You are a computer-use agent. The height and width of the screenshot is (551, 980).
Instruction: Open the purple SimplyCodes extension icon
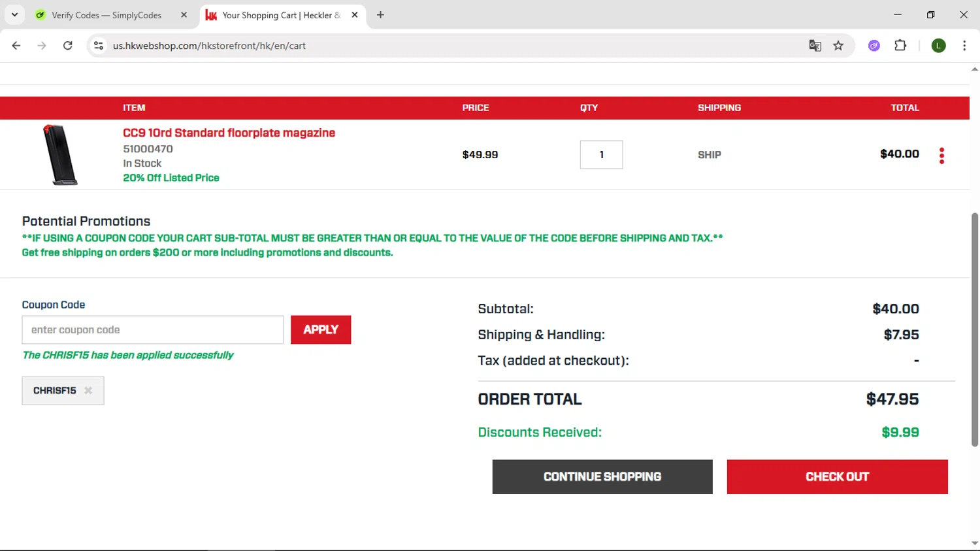(x=874, y=46)
